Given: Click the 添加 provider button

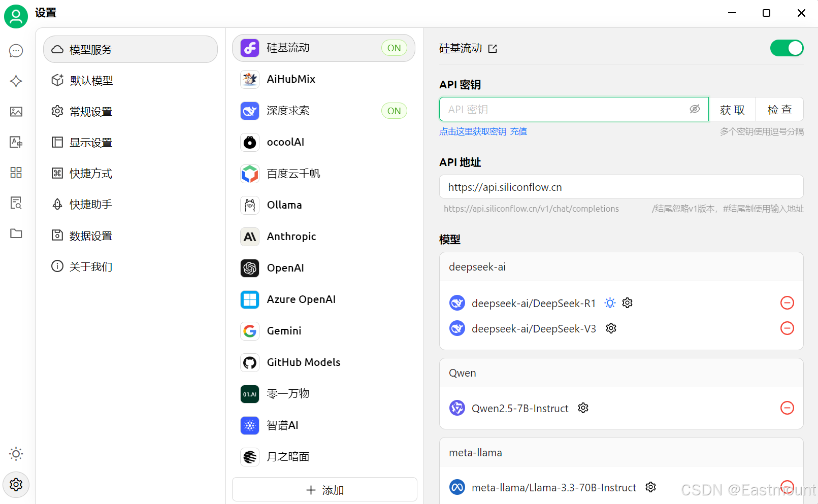Looking at the screenshot, I should pos(324,490).
